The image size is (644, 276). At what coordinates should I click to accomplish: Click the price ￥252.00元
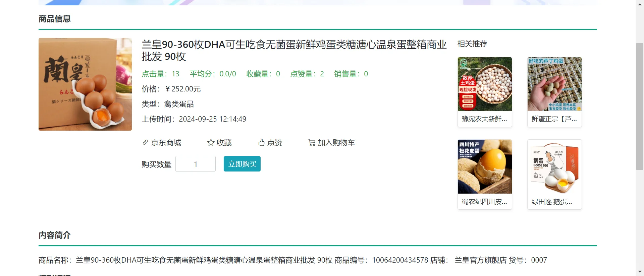(182, 89)
